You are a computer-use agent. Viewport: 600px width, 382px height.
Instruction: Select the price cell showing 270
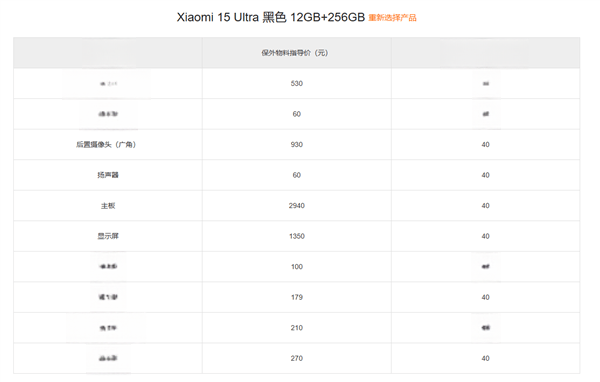[297, 358]
